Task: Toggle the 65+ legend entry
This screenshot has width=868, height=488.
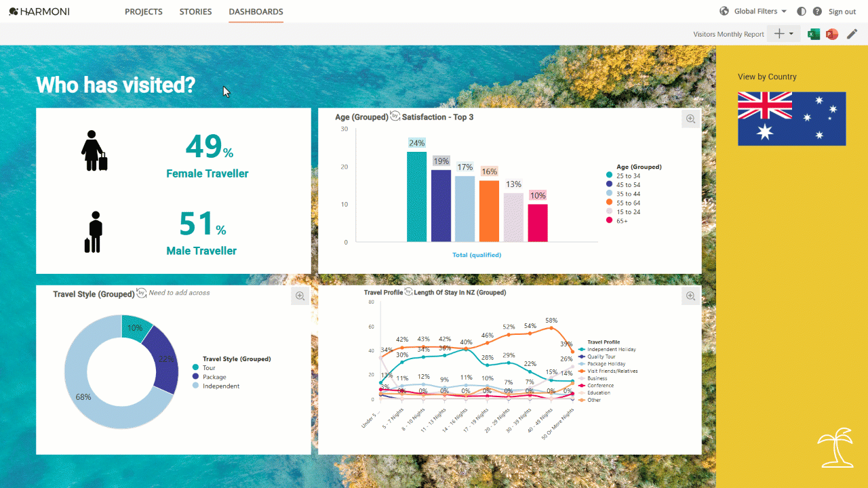Action: point(617,220)
